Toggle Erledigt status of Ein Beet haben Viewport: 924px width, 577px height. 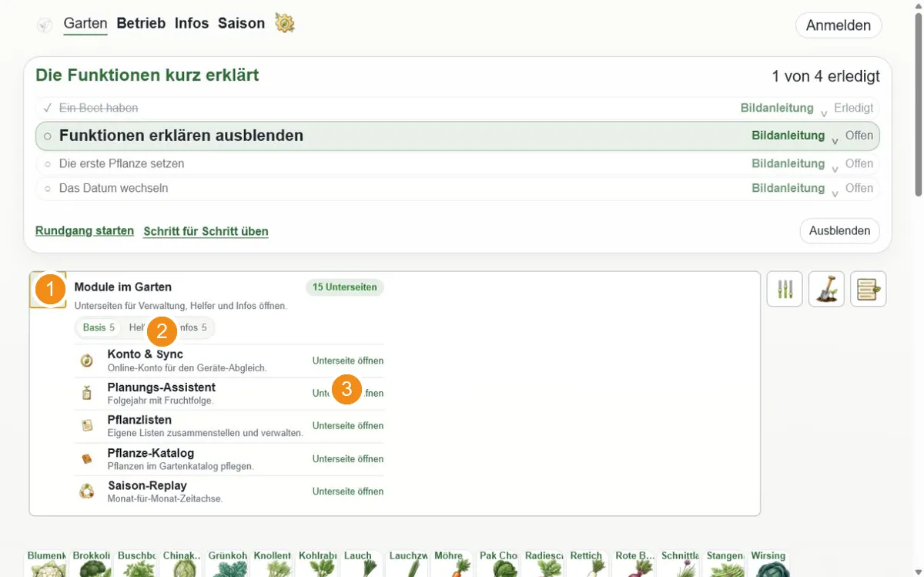tap(853, 108)
